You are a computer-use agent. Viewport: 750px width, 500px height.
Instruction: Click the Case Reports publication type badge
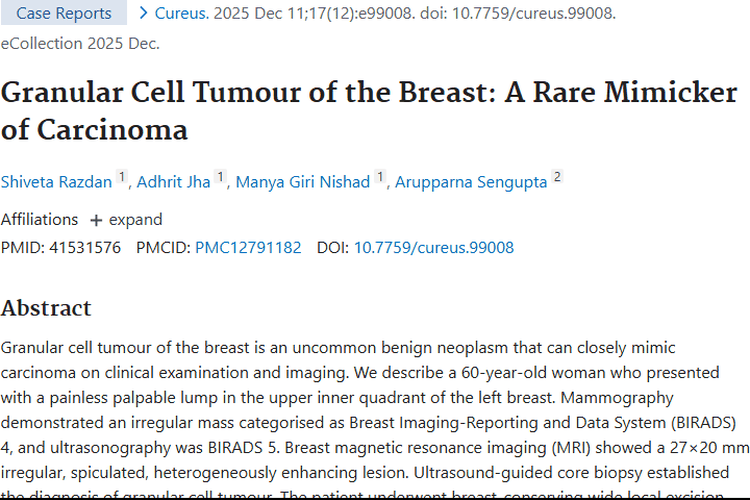pyautogui.click(x=64, y=14)
